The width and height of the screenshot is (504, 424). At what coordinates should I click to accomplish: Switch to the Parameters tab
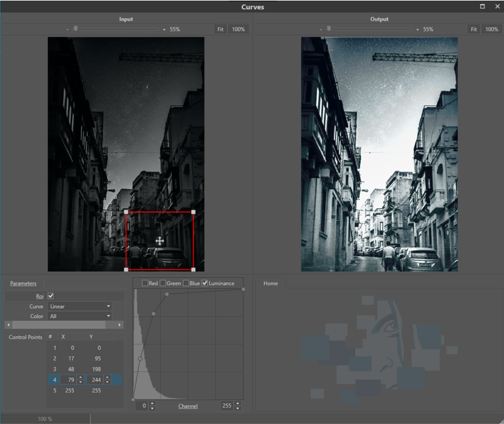23,283
